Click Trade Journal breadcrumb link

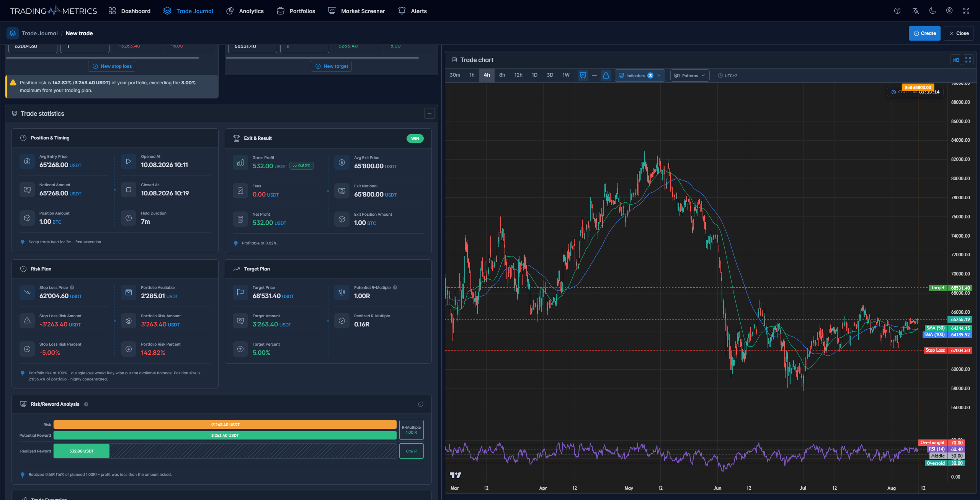pyautogui.click(x=40, y=33)
